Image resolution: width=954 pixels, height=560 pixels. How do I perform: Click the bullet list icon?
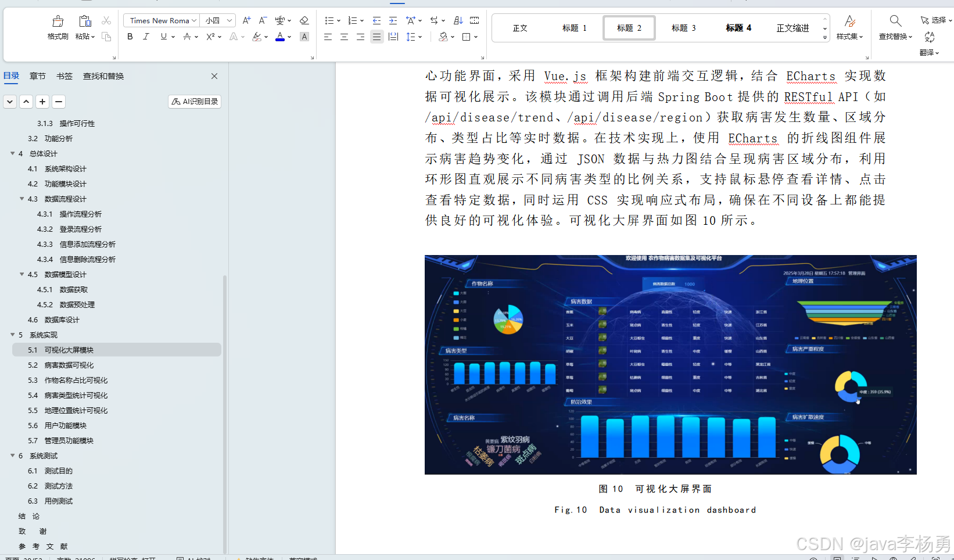[x=329, y=20]
